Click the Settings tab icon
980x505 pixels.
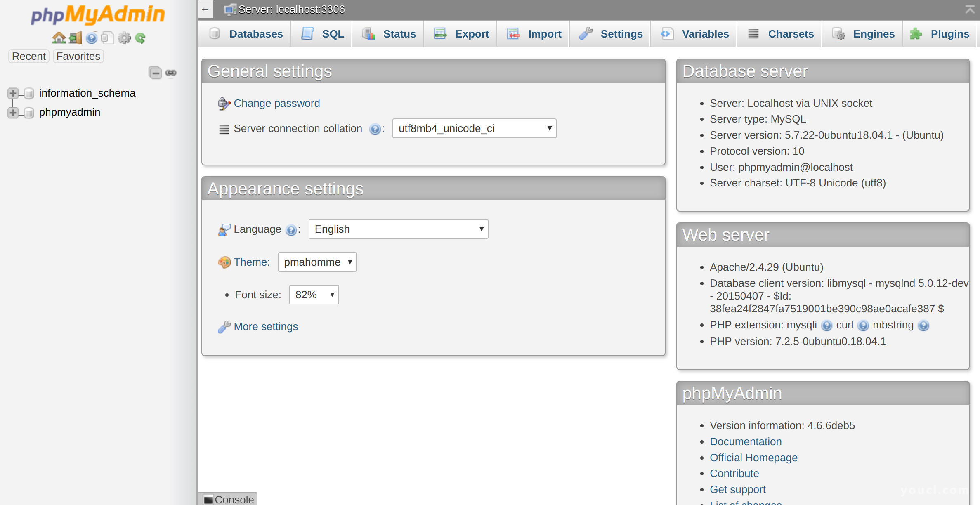point(586,33)
